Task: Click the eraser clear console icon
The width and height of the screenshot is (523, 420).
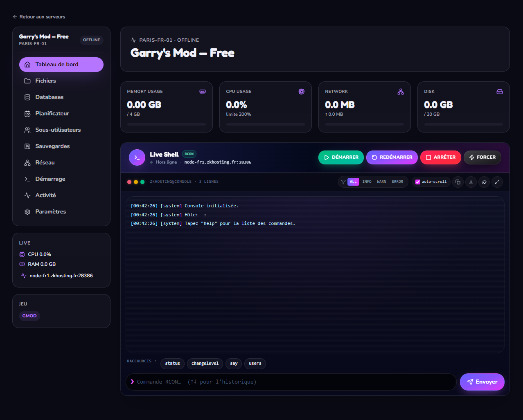Action: point(484,182)
